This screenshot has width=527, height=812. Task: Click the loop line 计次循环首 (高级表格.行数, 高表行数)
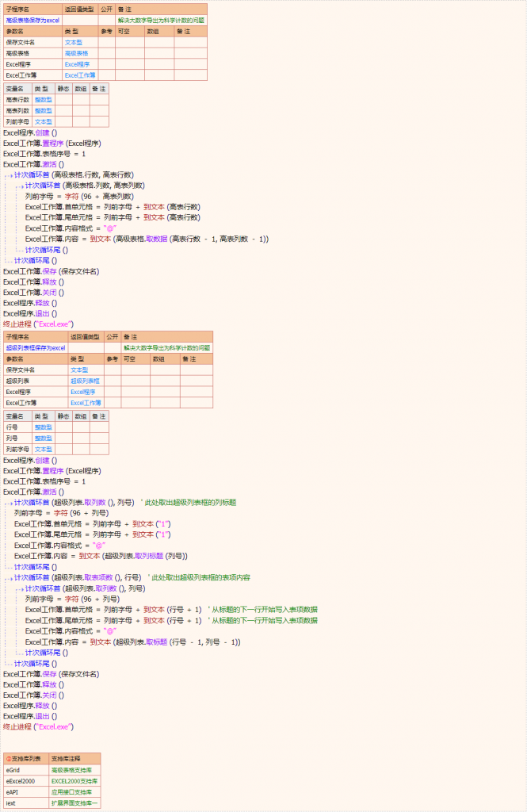pos(74,175)
